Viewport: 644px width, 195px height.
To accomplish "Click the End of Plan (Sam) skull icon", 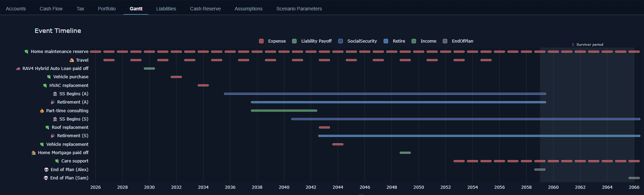I will click(x=46, y=178).
